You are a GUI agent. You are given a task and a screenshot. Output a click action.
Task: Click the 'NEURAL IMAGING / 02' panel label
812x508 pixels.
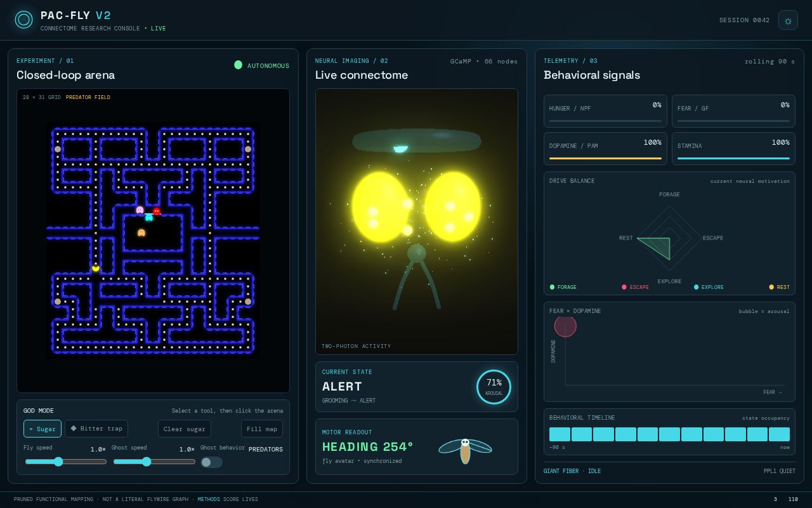click(351, 61)
